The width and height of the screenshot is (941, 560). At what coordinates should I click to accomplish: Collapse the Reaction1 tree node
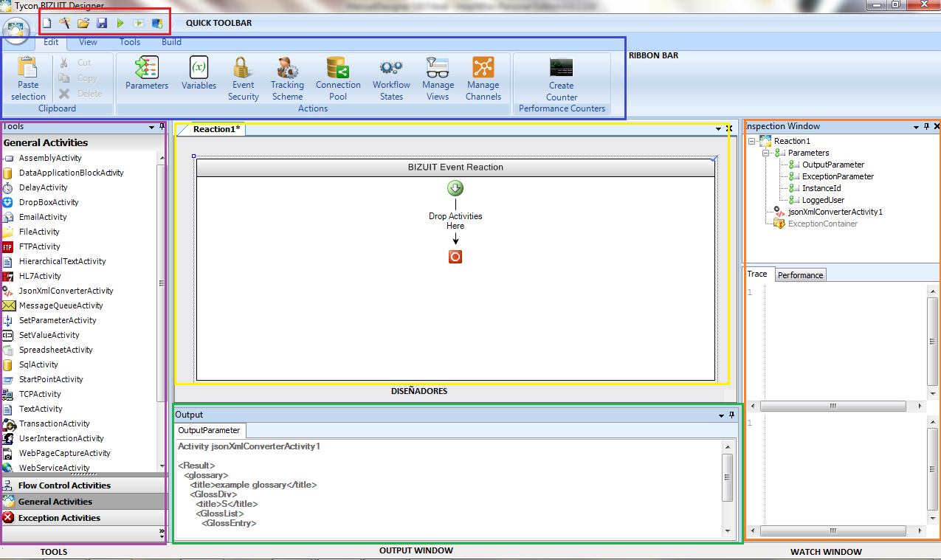click(x=752, y=141)
